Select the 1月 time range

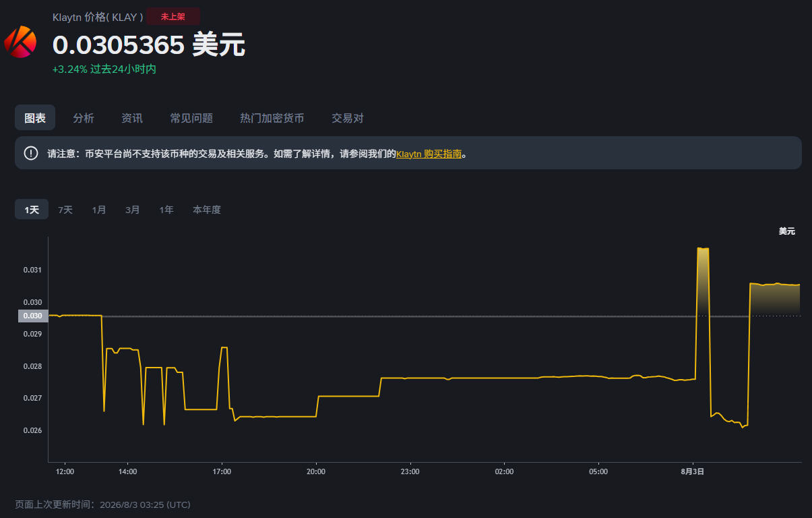click(99, 210)
